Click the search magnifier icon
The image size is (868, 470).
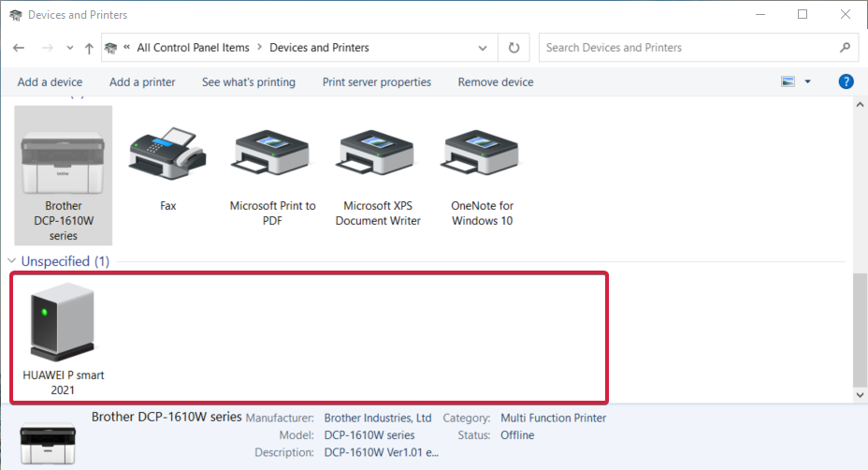845,48
